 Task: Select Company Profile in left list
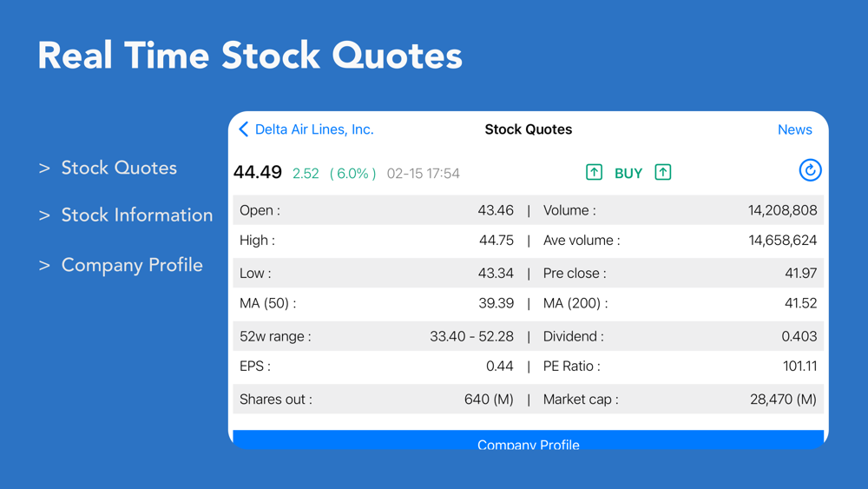132,265
